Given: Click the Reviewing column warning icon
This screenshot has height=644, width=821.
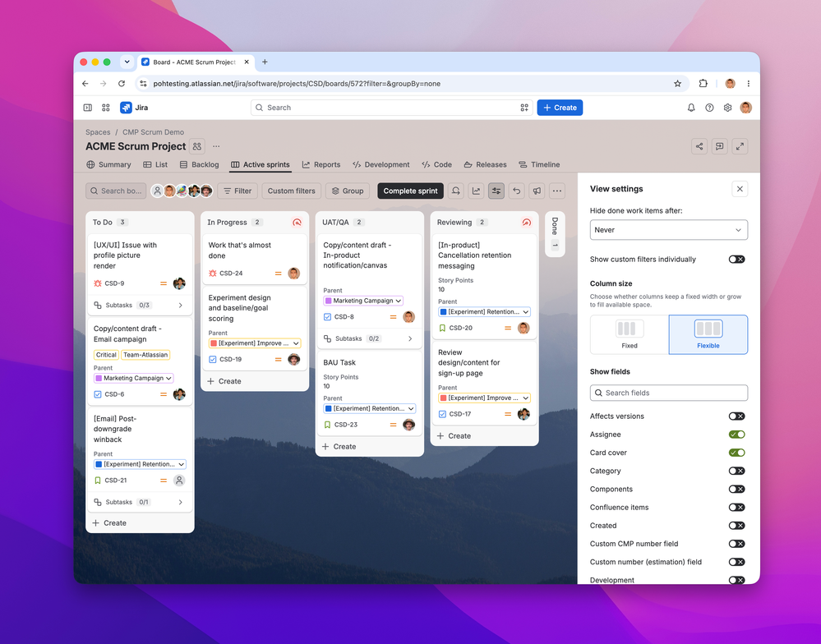Looking at the screenshot, I should tap(527, 223).
